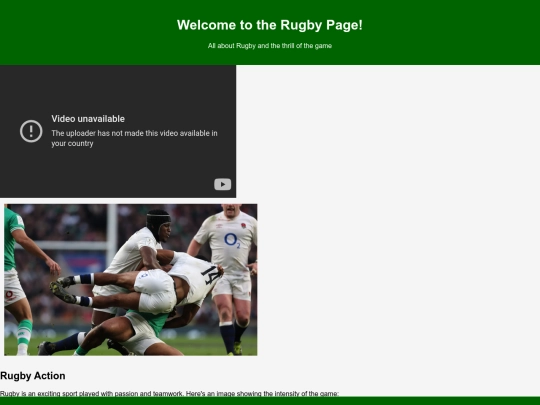This screenshot has height=405, width=540.
Task: Open the rugby tackle photo
Action: coord(131,280)
